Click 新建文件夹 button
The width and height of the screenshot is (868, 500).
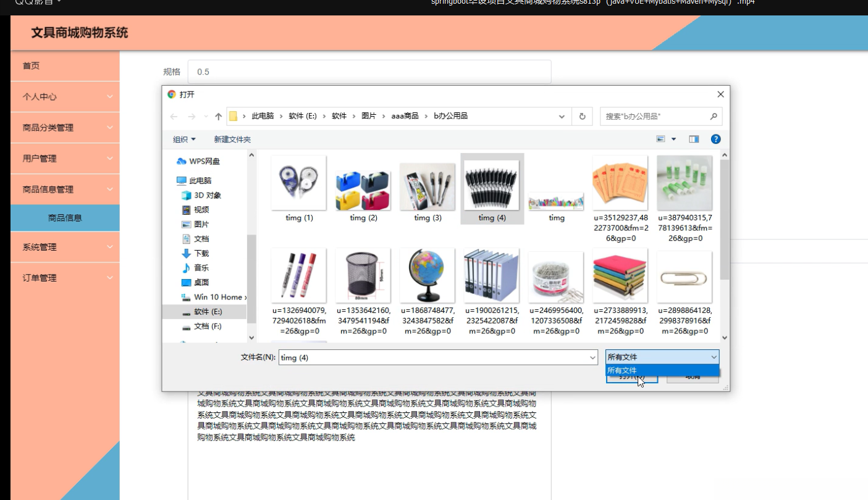[232, 140]
